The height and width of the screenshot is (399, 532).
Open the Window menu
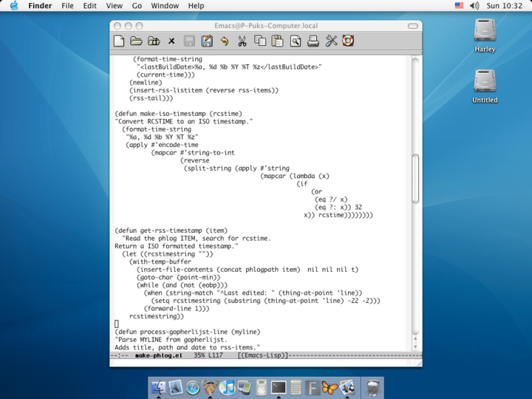165,6
